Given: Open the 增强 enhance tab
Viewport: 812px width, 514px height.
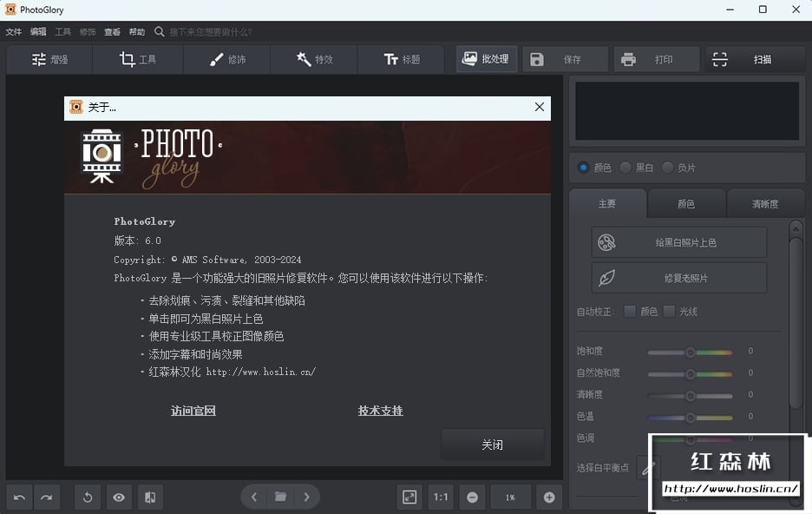Looking at the screenshot, I should tap(49, 60).
